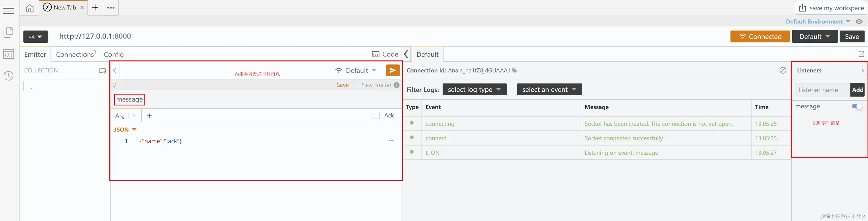This screenshot has width=868, height=221.
Task: Click the Connection id value text
Action: (x=478, y=70)
